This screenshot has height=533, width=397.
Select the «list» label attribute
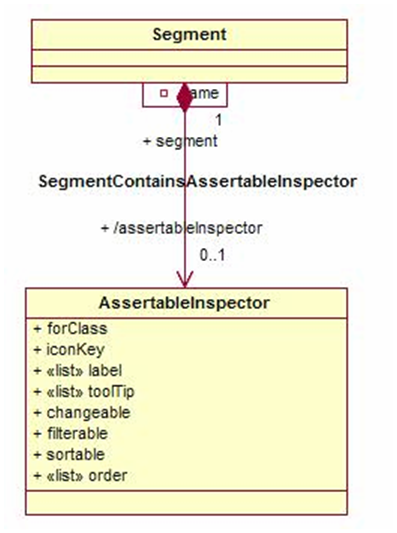click(x=78, y=371)
